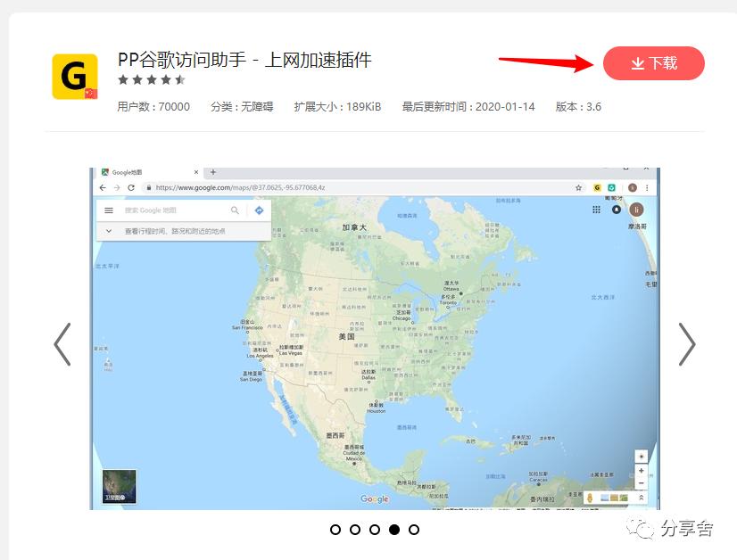Expand the travel times and traffic suggestion chevron

coord(109,230)
